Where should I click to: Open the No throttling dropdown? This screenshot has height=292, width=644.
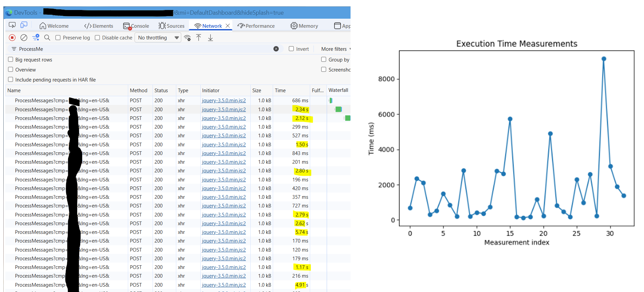[x=158, y=38]
